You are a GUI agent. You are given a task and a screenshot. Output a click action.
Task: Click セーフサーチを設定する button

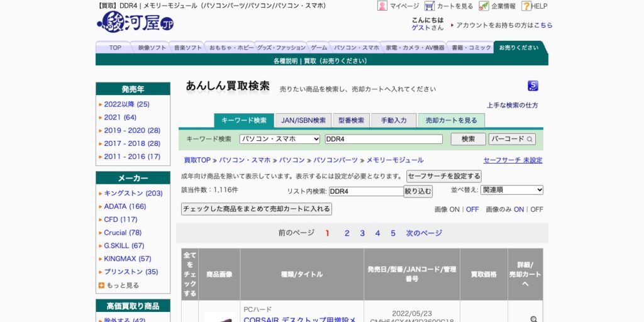444,177
